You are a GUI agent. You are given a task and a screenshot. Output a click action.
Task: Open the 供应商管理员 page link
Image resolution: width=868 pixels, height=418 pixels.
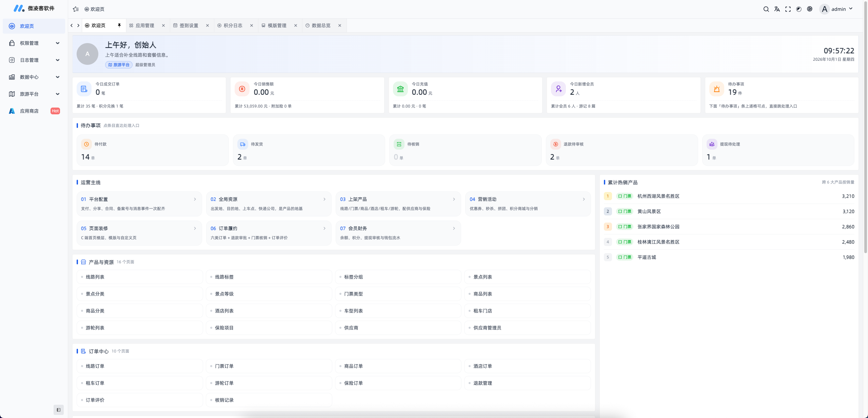[x=527, y=328]
